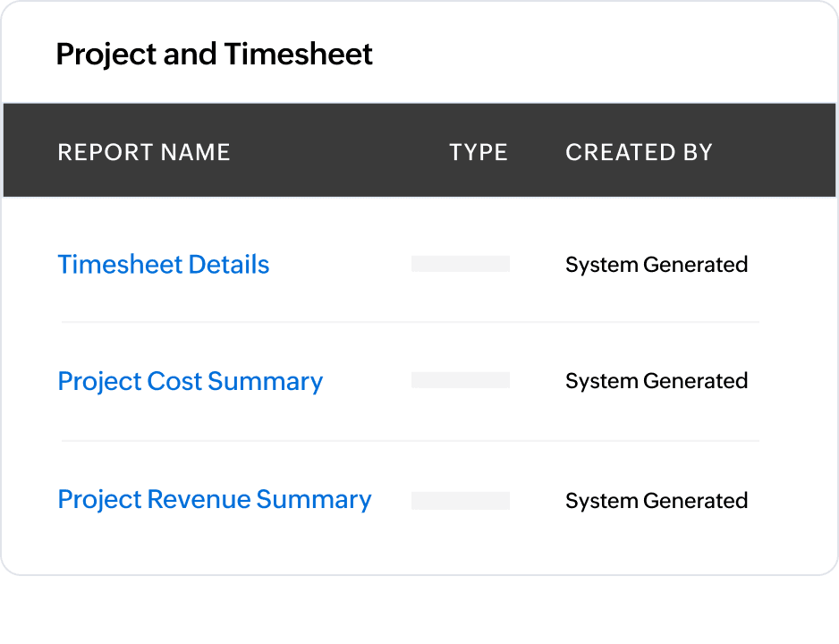Viewport: 839px width, 644px height.
Task: Open the Timesheet Details report
Action: 163,265
